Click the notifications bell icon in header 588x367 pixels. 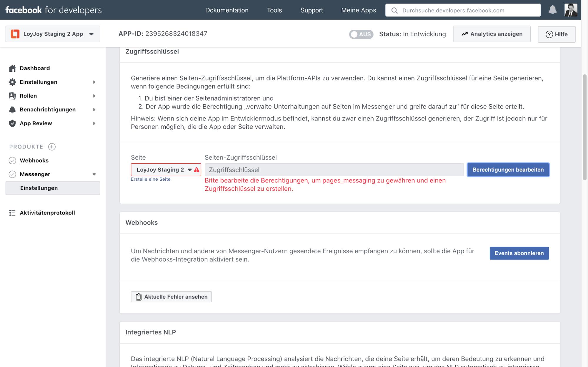[x=552, y=10]
